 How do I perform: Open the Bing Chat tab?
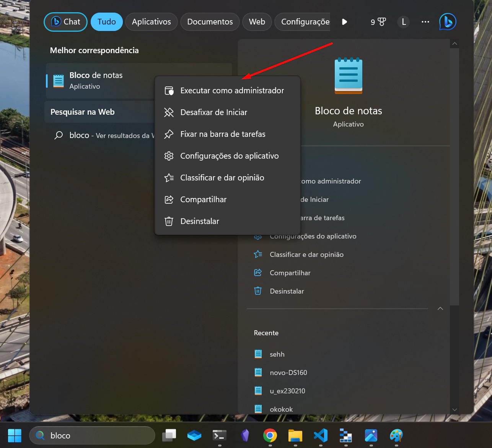click(x=66, y=22)
